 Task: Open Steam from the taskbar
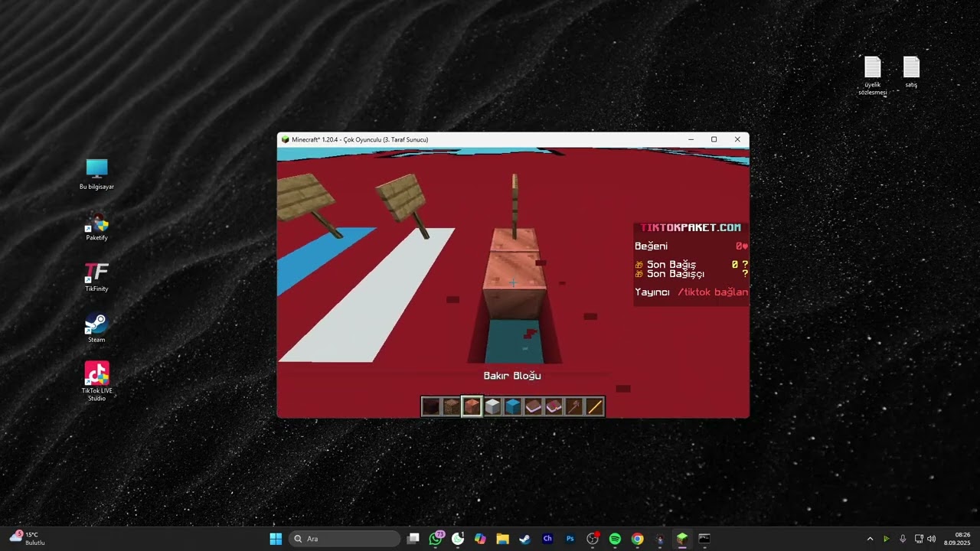click(x=524, y=539)
